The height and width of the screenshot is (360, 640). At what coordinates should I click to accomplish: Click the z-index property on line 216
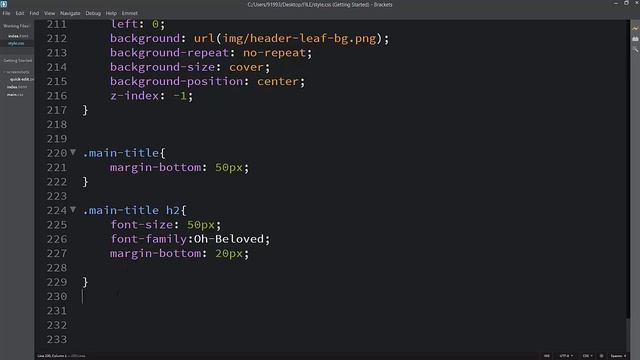point(134,96)
